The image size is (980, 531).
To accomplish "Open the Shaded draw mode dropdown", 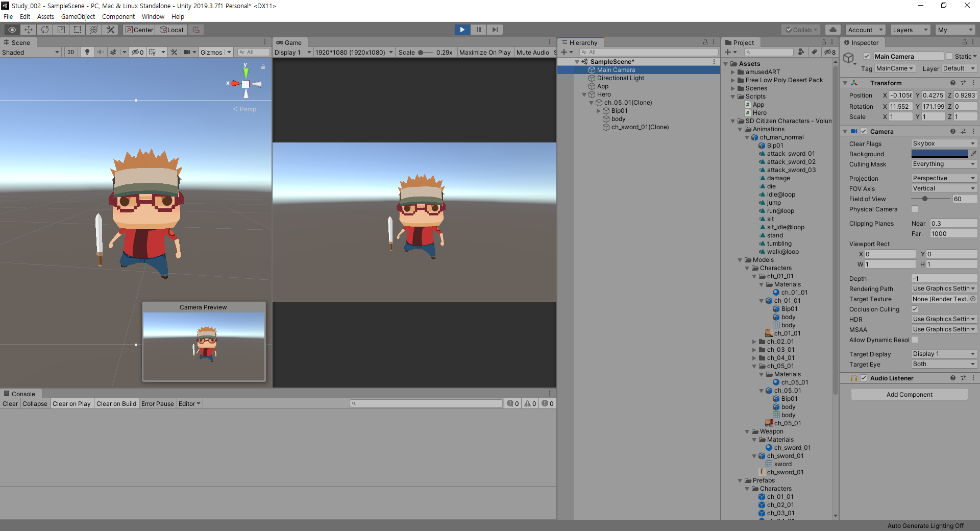I will (31, 52).
